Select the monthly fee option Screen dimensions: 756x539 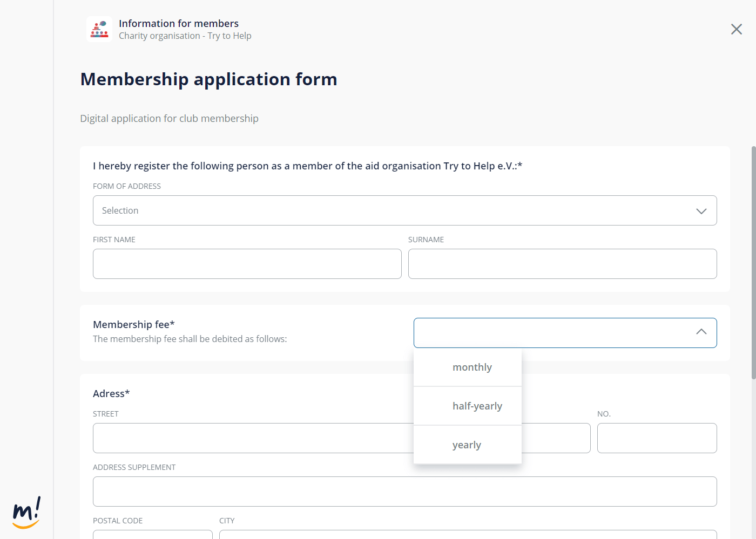pos(468,367)
